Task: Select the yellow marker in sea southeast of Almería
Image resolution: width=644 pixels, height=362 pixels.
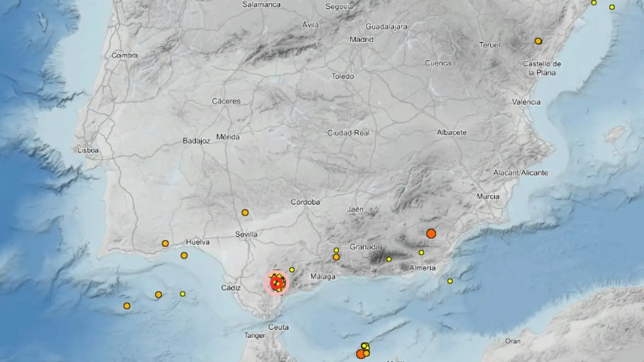Action: 450,281
